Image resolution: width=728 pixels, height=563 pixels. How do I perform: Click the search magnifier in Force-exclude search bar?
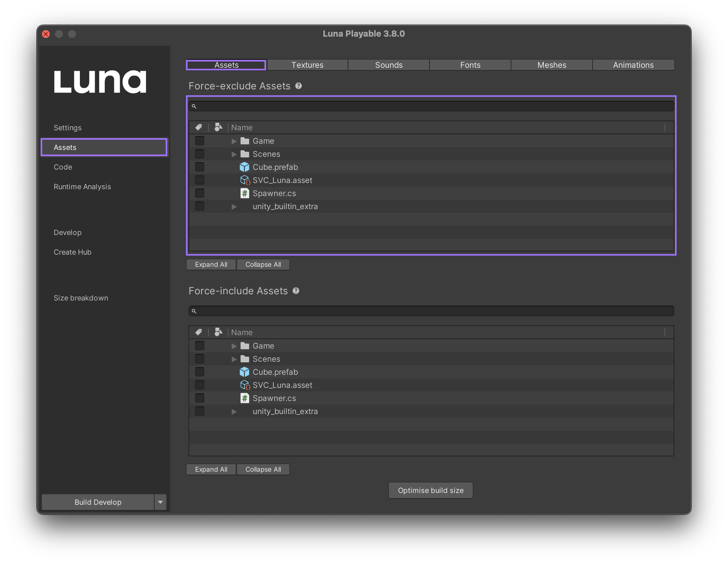[x=194, y=106]
